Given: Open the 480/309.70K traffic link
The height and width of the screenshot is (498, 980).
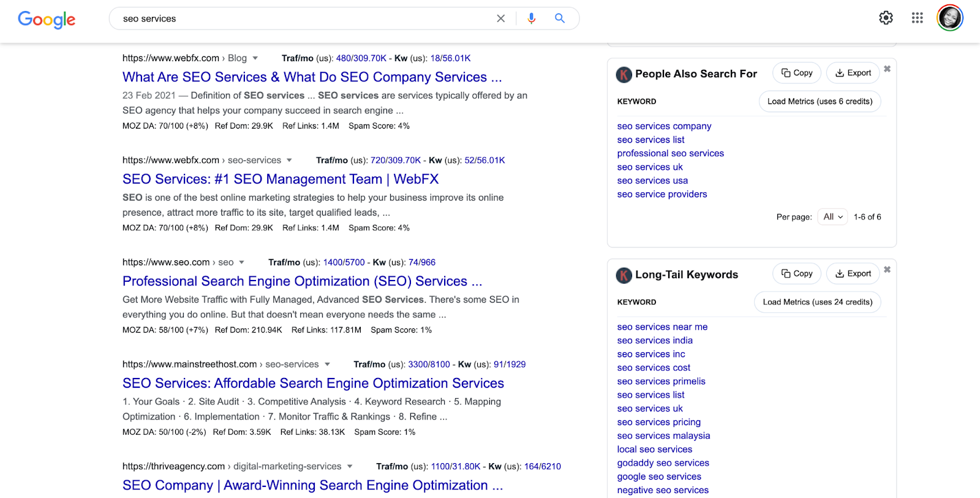Looking at the screenshot, I should coord(361,58).
